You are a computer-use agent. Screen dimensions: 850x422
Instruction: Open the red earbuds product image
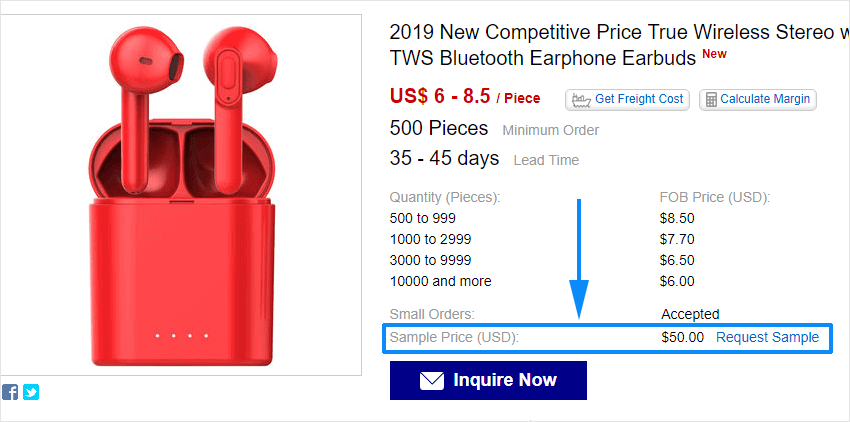(x=181, y=195)
